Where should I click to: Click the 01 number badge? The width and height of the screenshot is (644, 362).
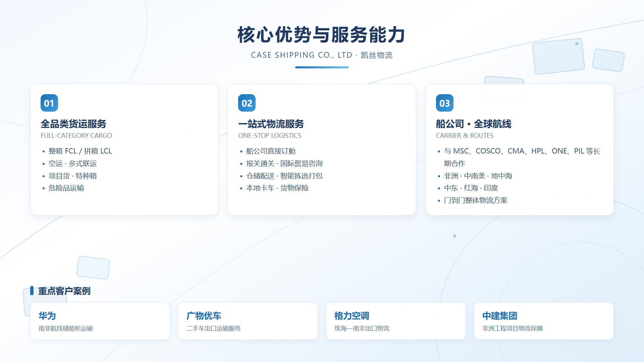point(49,103)
